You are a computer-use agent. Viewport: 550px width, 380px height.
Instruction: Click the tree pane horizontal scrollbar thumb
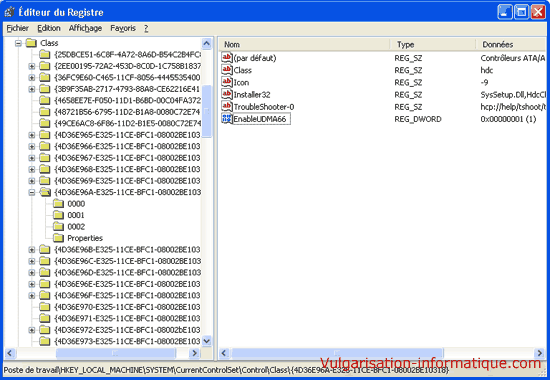coord(116,353)
